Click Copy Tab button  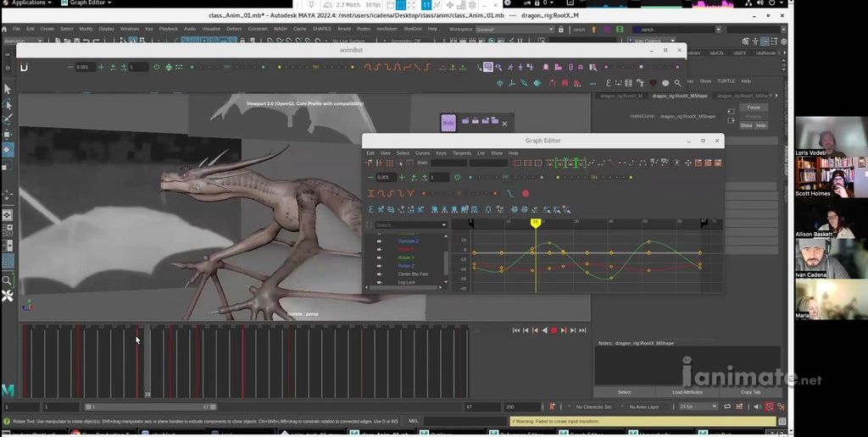tap(751, 392)
